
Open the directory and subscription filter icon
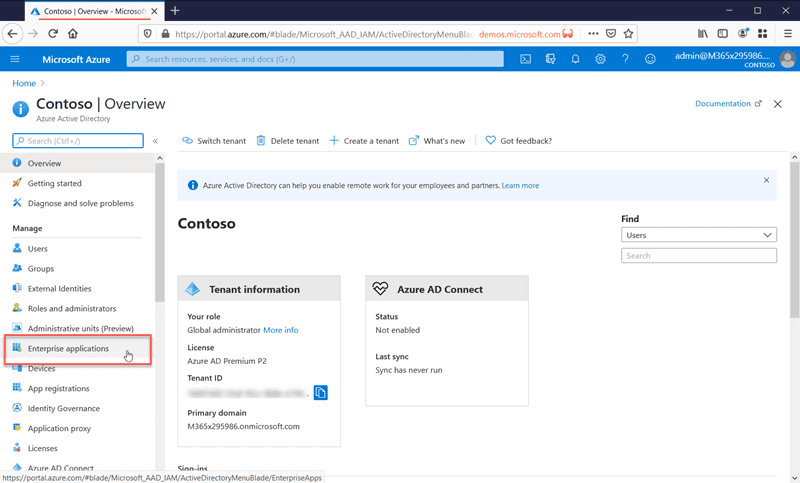(x=550, y=60)
